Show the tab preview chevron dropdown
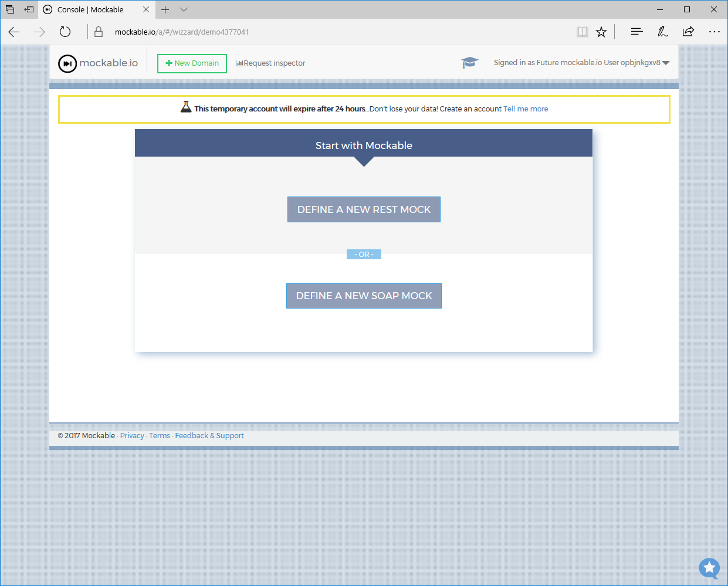 (x=184, y=9)
